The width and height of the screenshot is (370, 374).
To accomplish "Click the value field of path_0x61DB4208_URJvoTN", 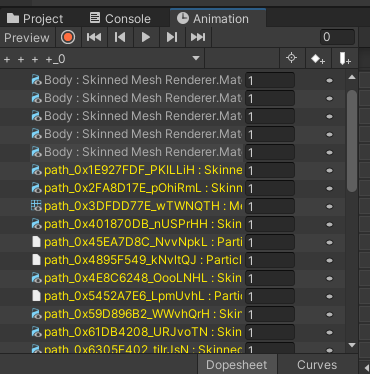I will coord(270,332).
